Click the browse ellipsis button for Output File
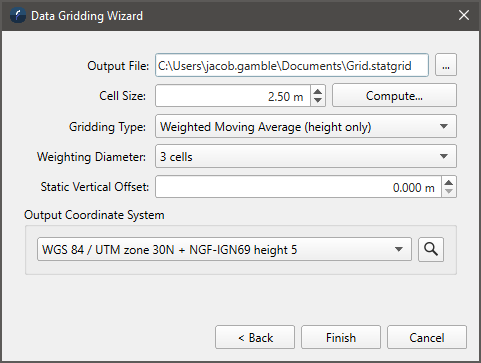This screenshot has width=481, height=363. pos(446,65)
